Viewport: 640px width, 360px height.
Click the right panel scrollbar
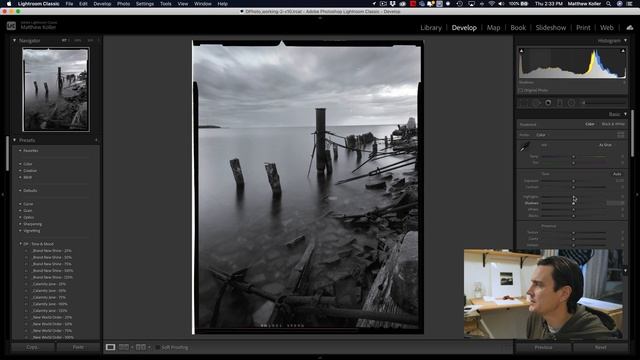(632, 133)
